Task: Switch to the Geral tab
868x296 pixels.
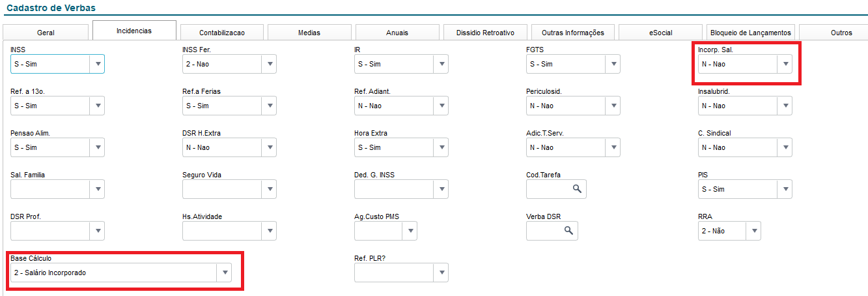Action: pyautogui.click(x=46, y=33)
